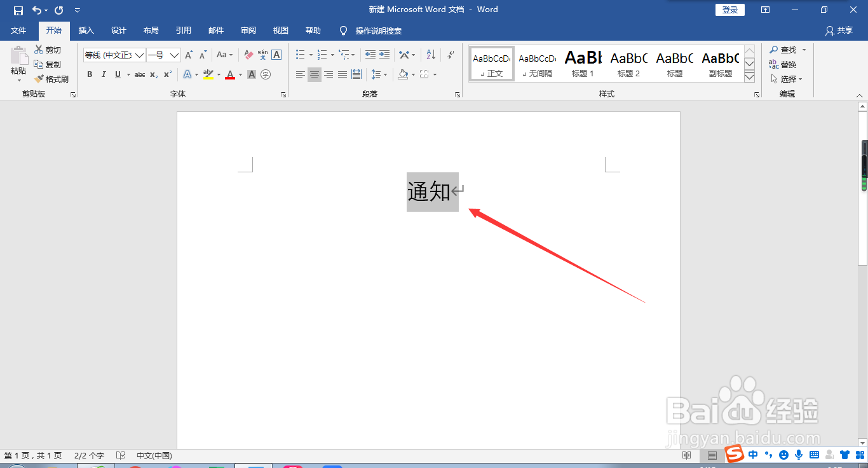Open the 文件 (File) menu

tap(18, 31)
